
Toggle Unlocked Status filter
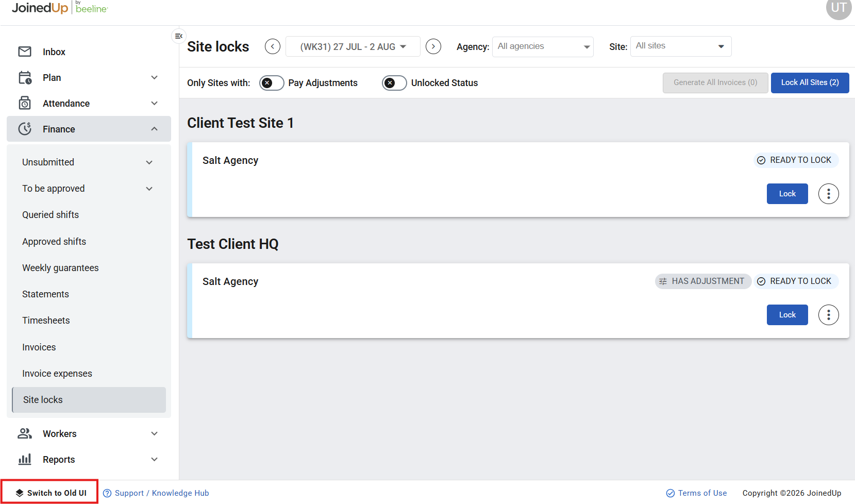tap(394, 83)
